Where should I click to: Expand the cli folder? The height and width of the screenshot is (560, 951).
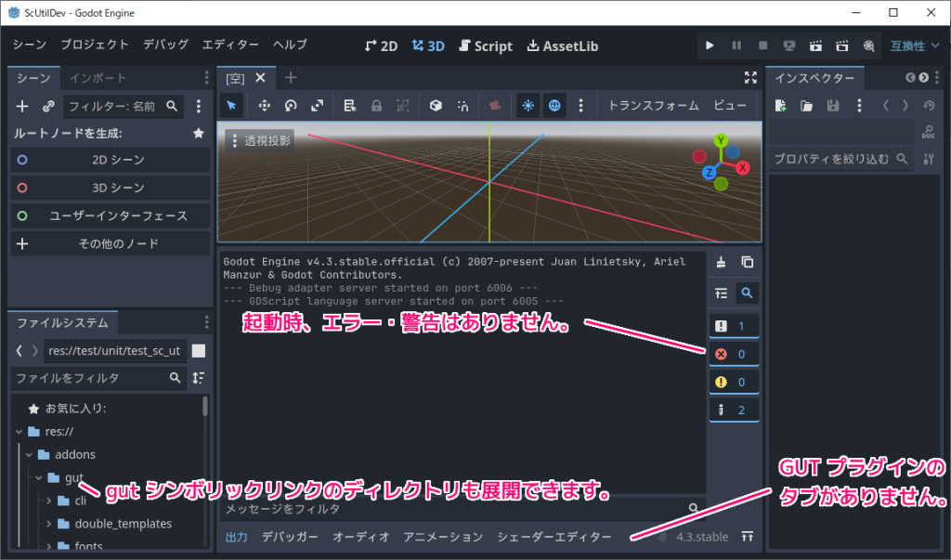click(x=48, y=501)
